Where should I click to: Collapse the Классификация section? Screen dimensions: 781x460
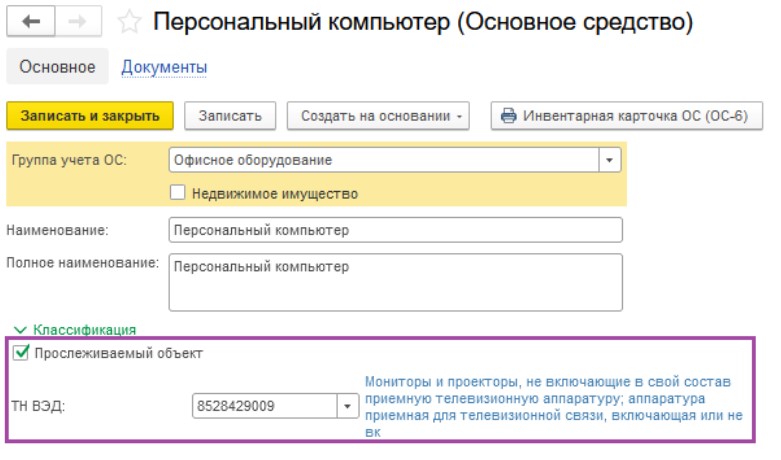(x=84, y=330)
